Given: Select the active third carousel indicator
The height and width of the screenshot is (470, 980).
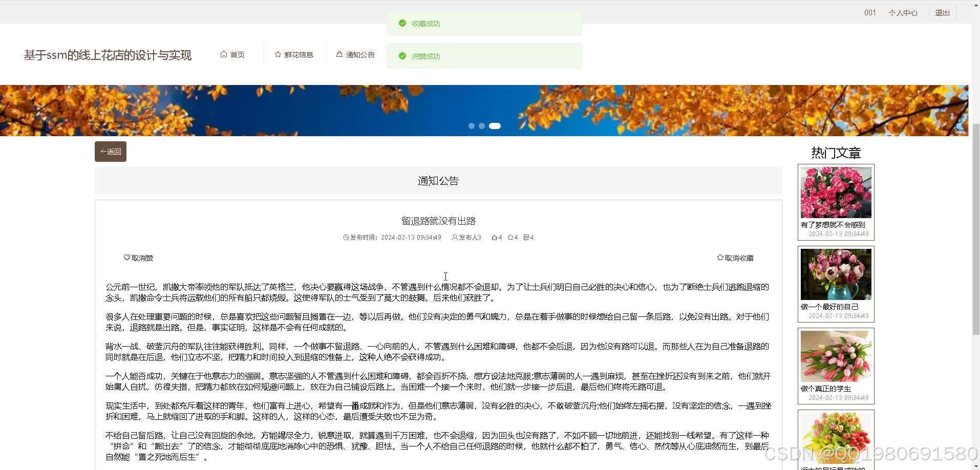Looking at the screenshot, I should click(x=494, y=125).
